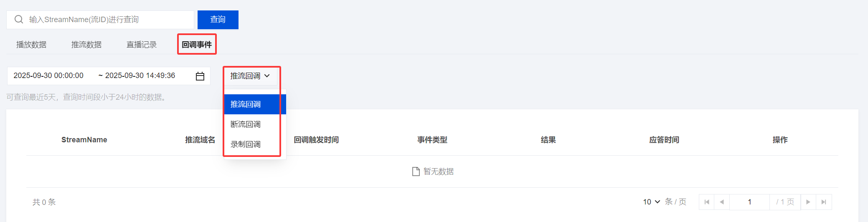
Task: Jump to the last page
Action: point(824,202)
